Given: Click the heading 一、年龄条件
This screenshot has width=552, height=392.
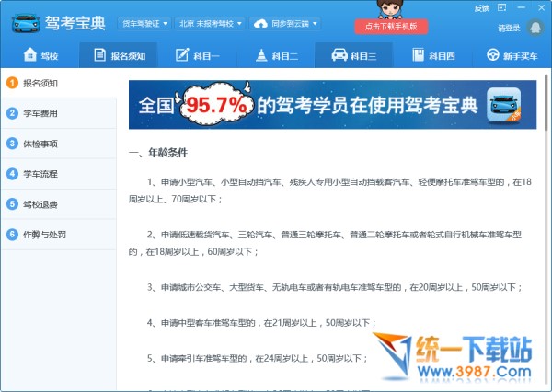Looking at the screenshot, I should [158, 153].
